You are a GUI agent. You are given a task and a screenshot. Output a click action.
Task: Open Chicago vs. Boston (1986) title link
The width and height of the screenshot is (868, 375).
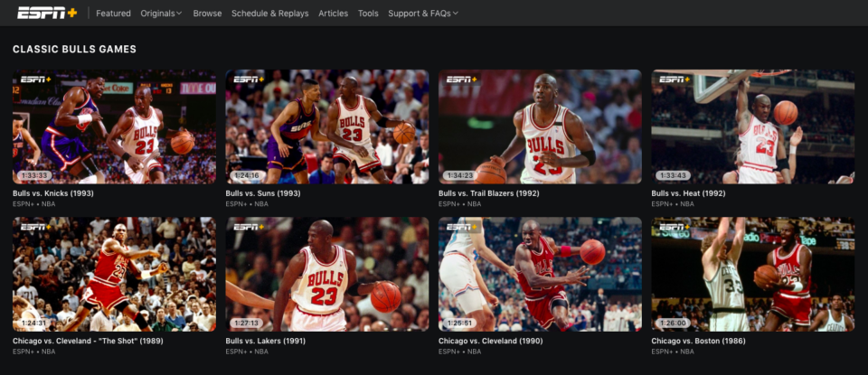pyautogui.click(x=698, y=342)
